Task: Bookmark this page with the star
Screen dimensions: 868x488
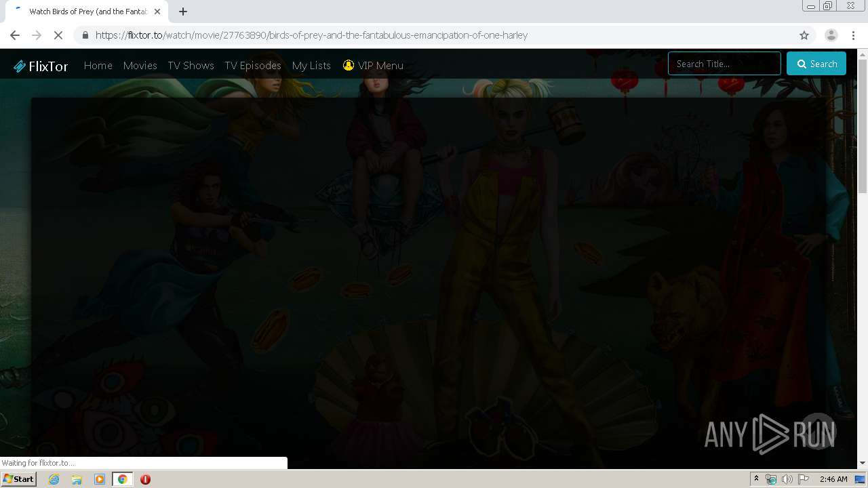Action: (804, 35)
